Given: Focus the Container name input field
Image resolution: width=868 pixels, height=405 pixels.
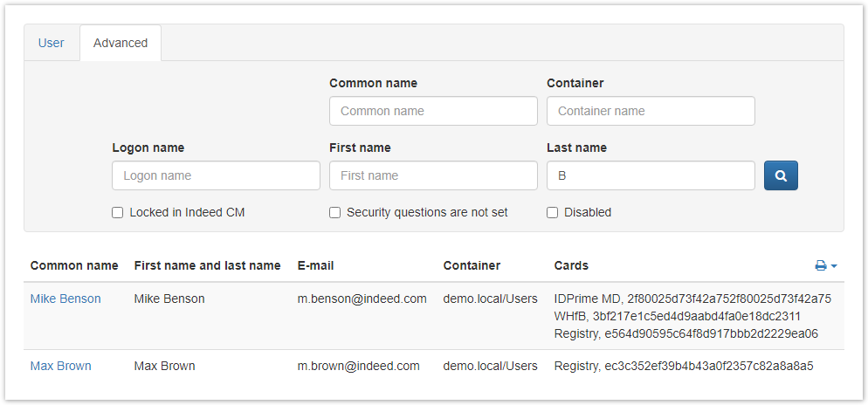Looking at the screenshot, I should [651, 111].
